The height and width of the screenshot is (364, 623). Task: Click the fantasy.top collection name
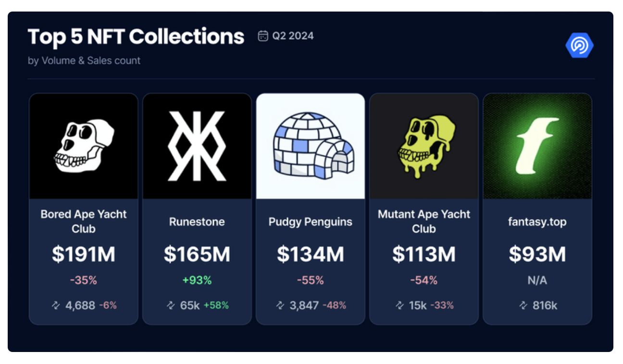pos(537,222)
